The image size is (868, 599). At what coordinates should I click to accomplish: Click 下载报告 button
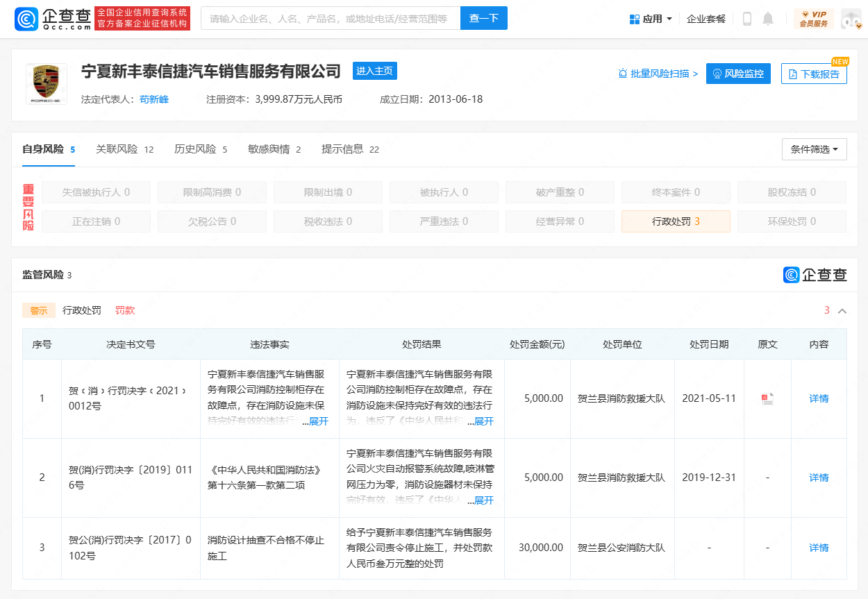coord(814,74)
